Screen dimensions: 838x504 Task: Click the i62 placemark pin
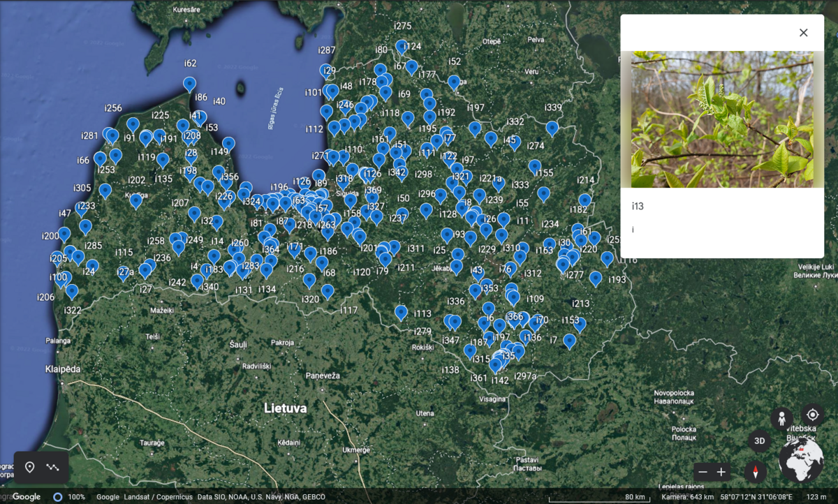(x=190, y=84)
